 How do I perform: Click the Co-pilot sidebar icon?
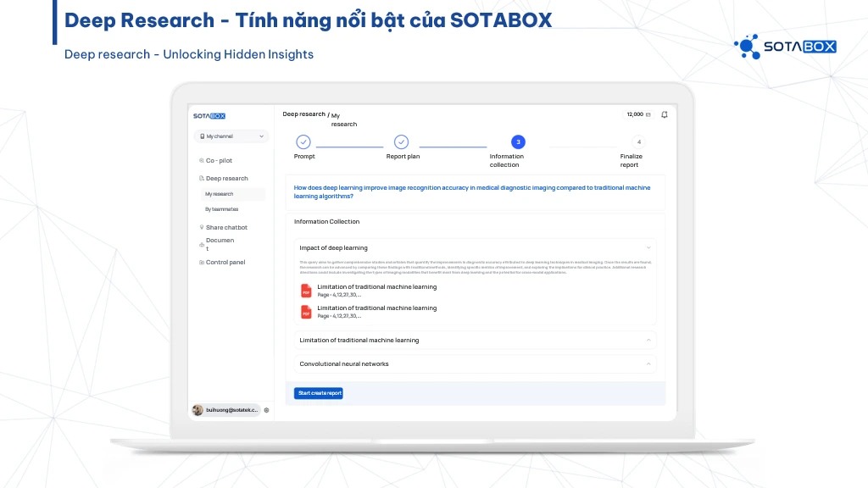[202, 160]
